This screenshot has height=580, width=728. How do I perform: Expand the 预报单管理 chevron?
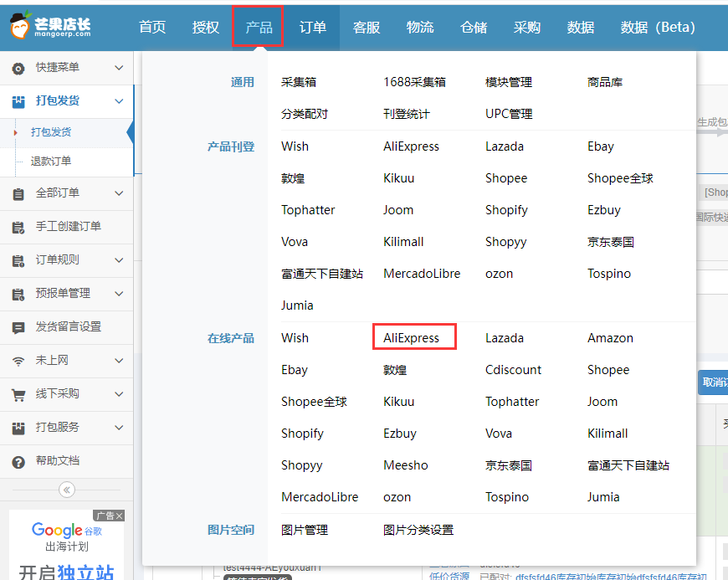[x=119, y=294]
